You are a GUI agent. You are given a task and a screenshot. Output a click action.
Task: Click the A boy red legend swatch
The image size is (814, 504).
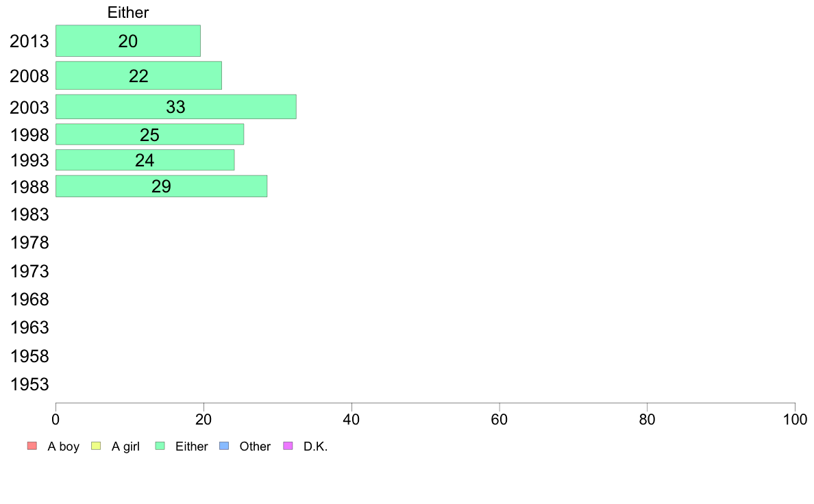click(32, 446)
